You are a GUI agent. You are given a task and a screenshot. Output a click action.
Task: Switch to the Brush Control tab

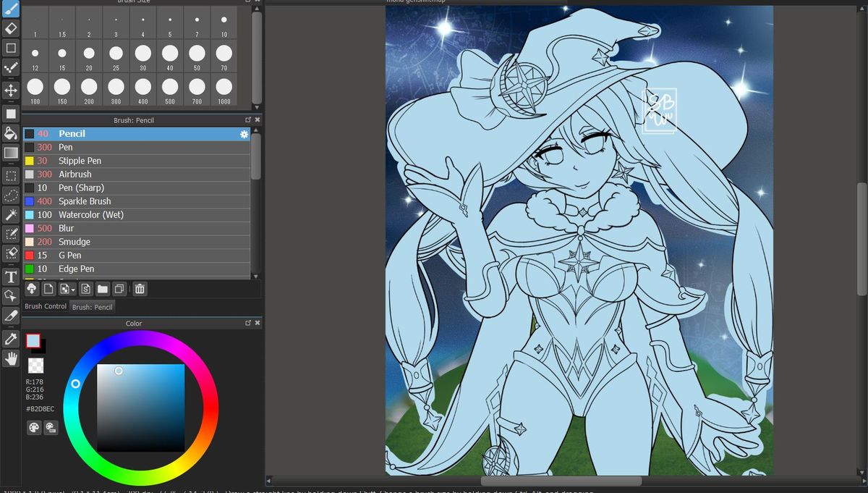click(x=46, y=306)
